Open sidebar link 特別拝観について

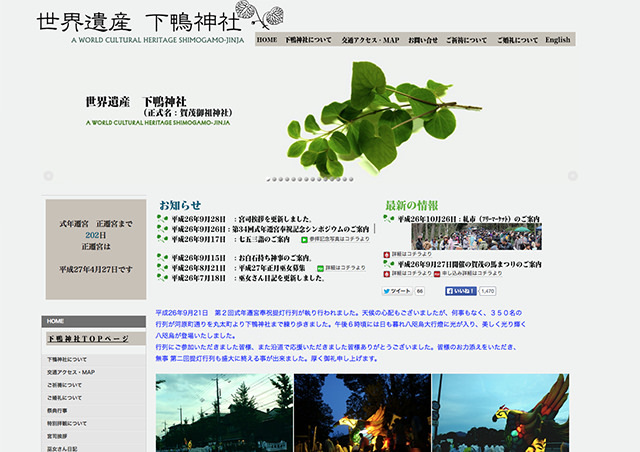pyautogui.click(x=67, y=423)
